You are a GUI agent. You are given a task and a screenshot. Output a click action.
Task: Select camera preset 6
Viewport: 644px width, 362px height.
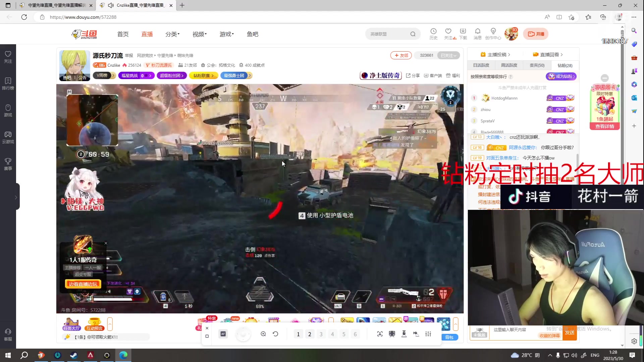click(355, 334)
